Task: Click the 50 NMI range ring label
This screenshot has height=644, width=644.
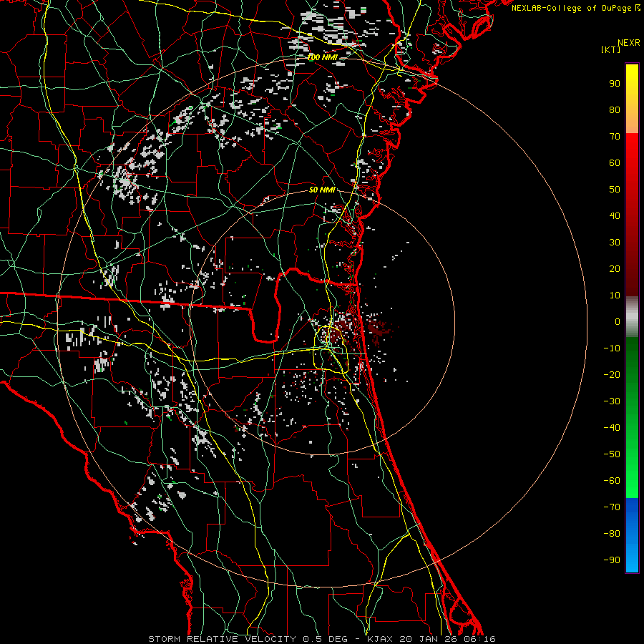Action: (322, 190)
